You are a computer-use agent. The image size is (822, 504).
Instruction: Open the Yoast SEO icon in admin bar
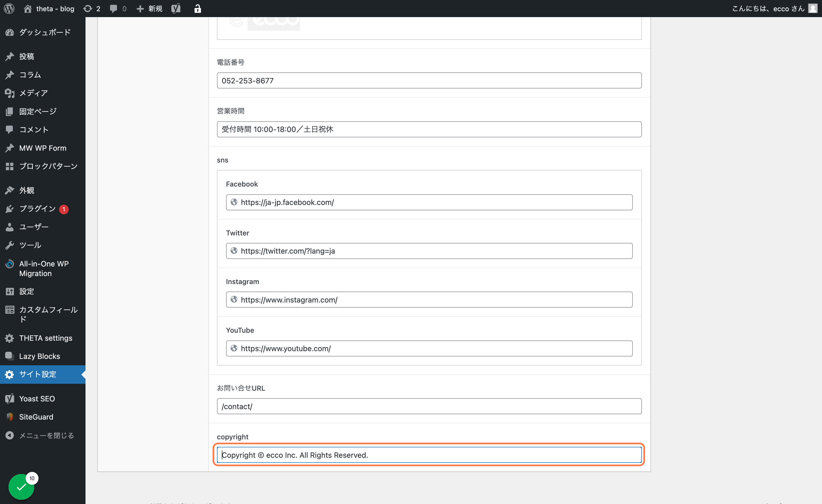tap(176, 8)
